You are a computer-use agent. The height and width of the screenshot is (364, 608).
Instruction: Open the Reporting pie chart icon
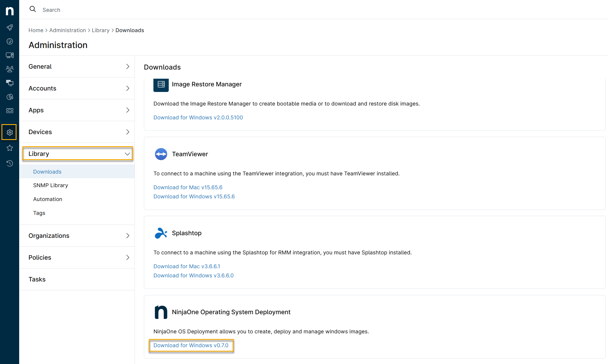click(10, 97)
